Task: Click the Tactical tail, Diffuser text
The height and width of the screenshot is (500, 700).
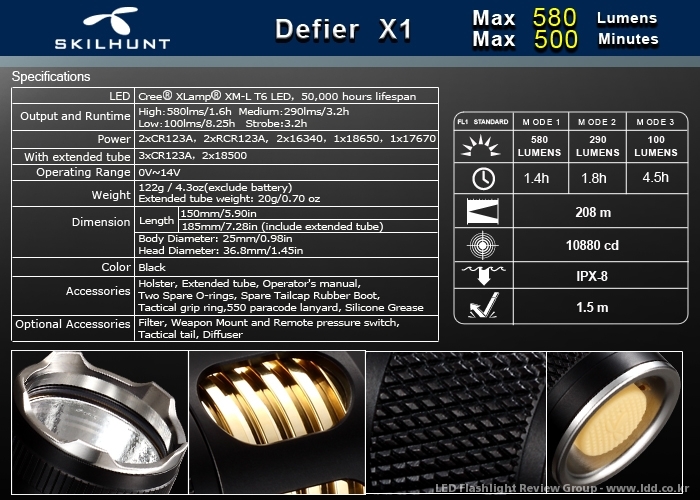Action: click(x=191, y=334)
